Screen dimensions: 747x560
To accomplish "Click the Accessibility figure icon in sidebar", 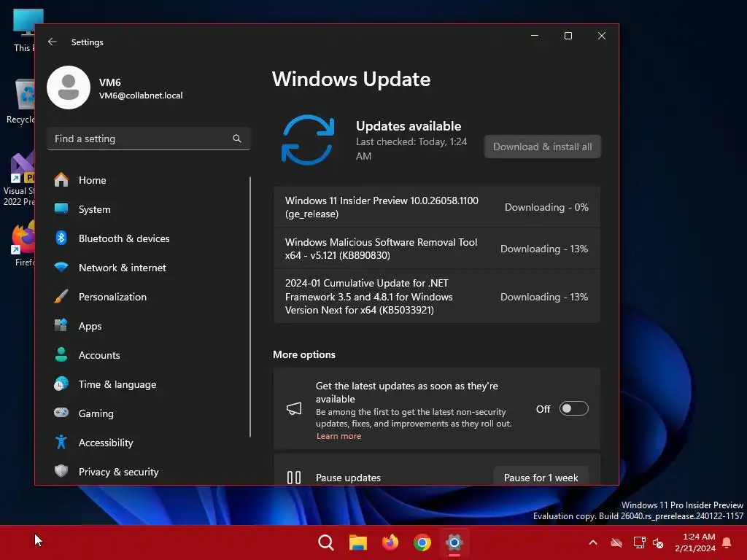I will [61, 442].
